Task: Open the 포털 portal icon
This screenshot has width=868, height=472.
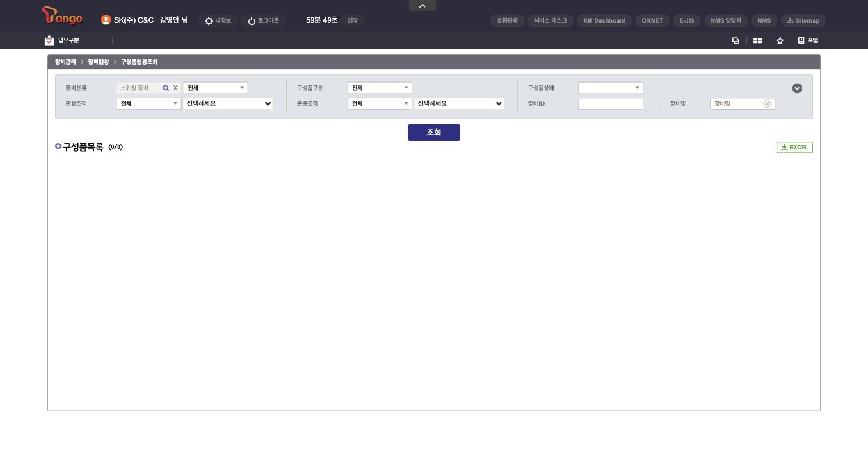Action: (x=801, y=40)
